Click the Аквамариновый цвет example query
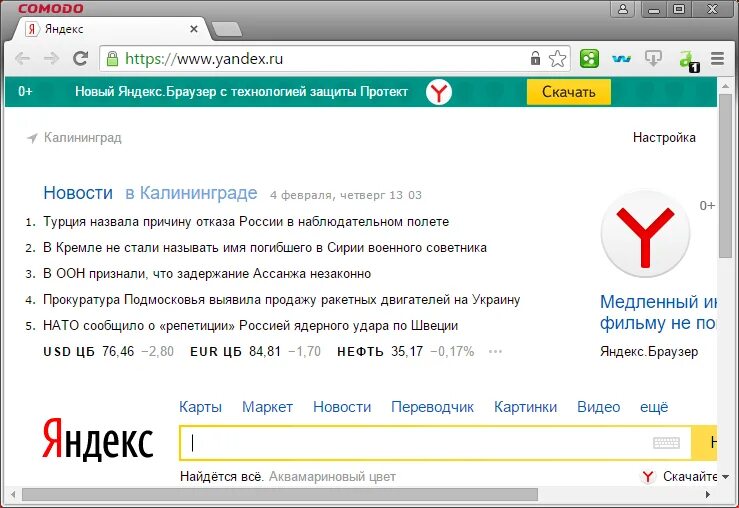 coord(332,477)
